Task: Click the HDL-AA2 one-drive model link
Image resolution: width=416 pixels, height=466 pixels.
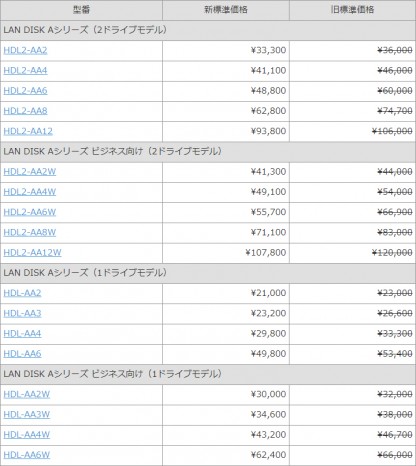Action: click(x=22, y=293)
